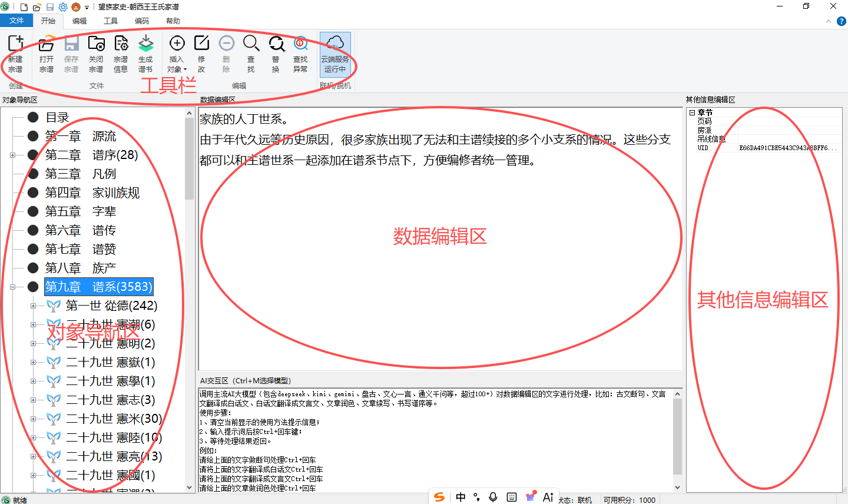
Task: Expand 第二章 谱序(28) in the tree
Action: pyautogui.click(x=13, y=154)
